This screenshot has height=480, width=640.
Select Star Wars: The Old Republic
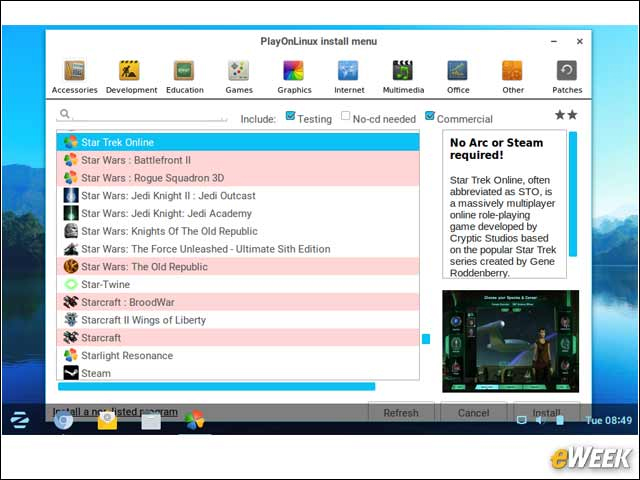(238, 267)
